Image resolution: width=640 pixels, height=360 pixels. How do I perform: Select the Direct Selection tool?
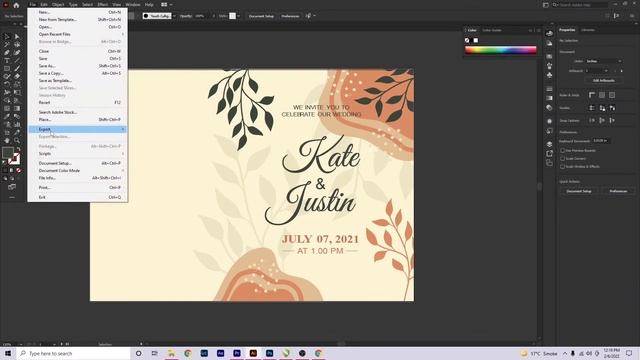17,36
